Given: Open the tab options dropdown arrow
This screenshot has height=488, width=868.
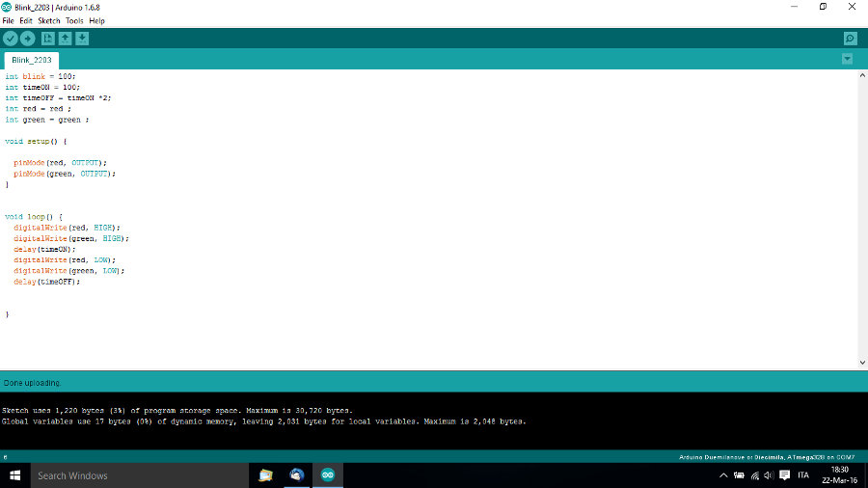Looking at the screenshot, I should pos(847,59).
